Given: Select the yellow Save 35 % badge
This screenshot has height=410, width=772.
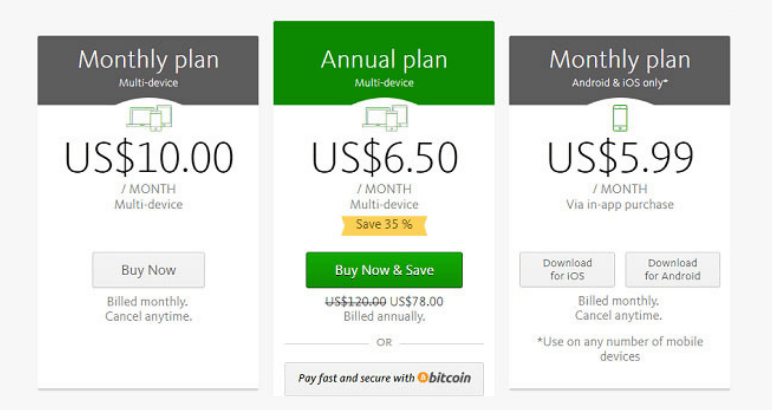Looking at the screenshot, I should [x=384, y=225].
